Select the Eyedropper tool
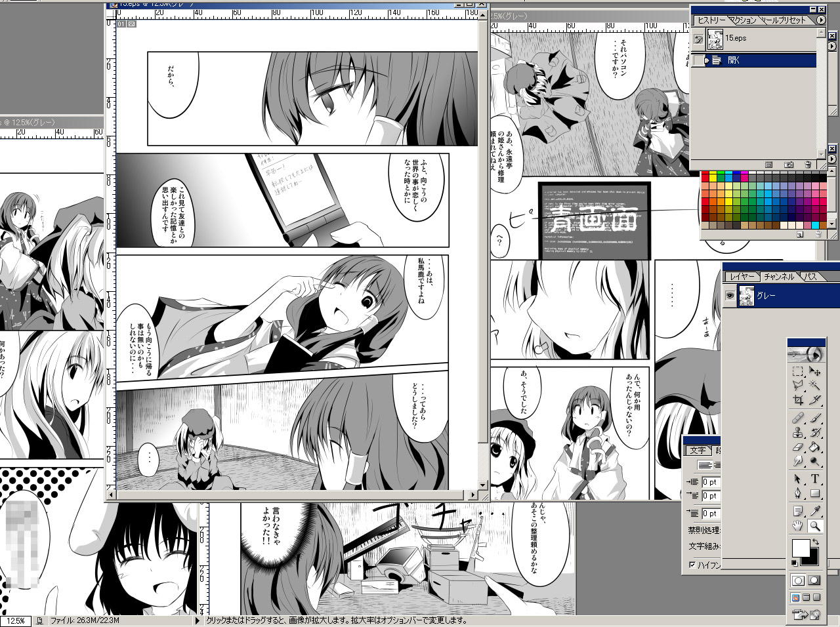Viewport: 840px width, 627px height. pos(815,512)
